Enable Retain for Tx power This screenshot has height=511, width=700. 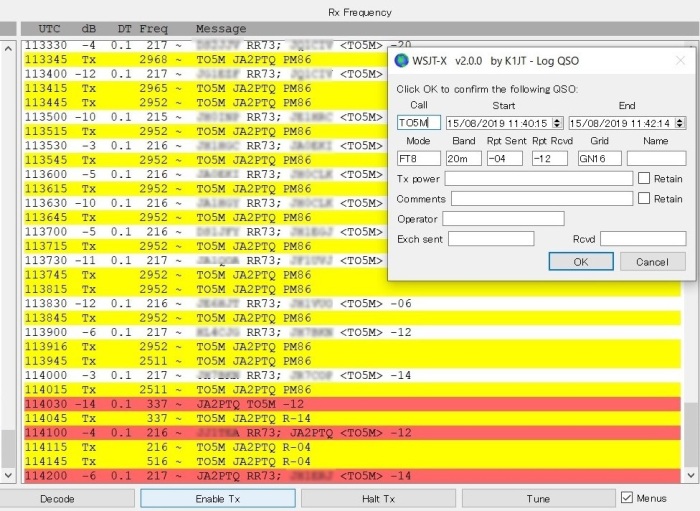(644, 179)
